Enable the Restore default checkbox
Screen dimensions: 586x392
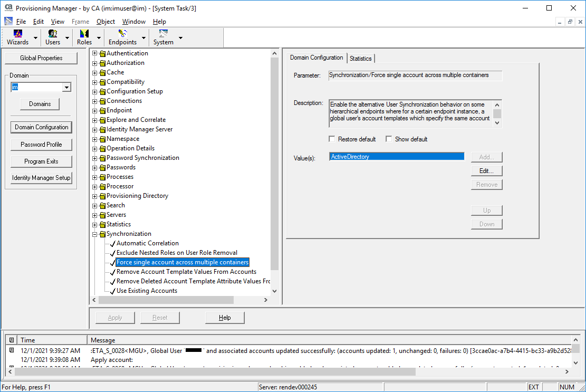pyautogui.click(x=332, y=139)
